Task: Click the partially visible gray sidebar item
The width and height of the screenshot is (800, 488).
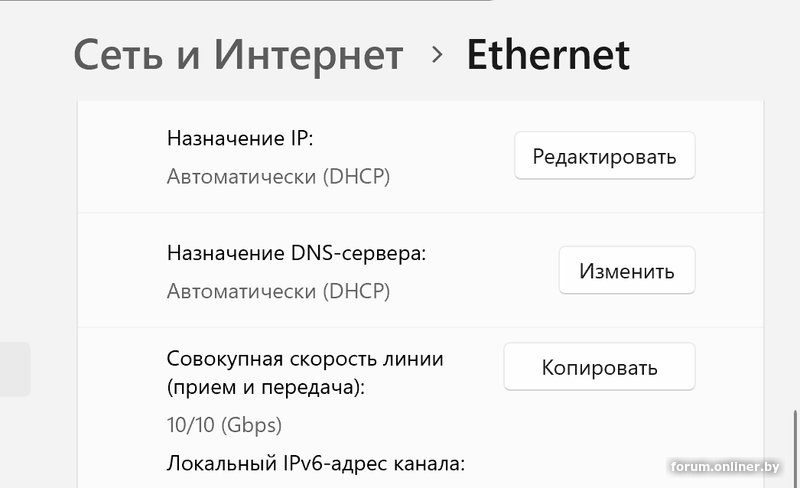Action: [14, 369]
